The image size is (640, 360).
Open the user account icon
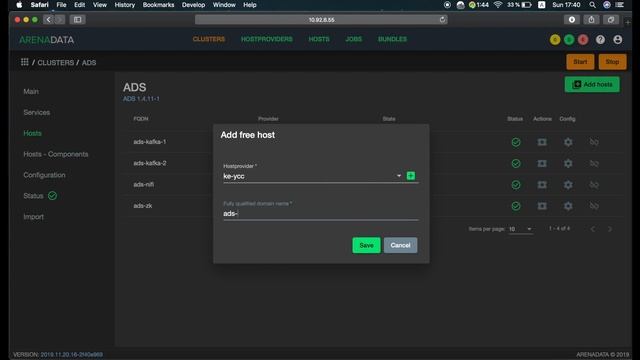[618, 40]
